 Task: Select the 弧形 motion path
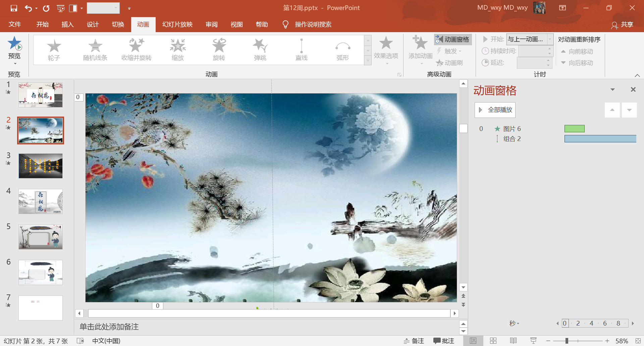pyautogui.click(x=343, y=50)
